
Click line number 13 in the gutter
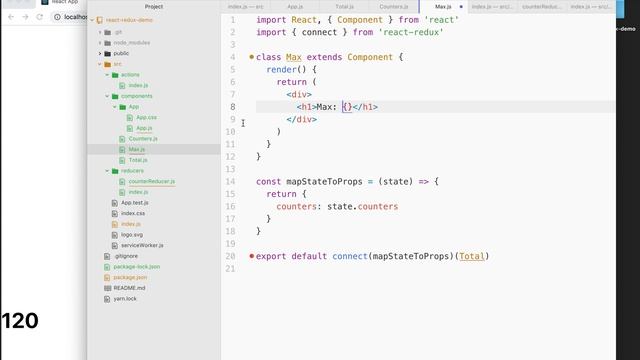pos(230,169)
